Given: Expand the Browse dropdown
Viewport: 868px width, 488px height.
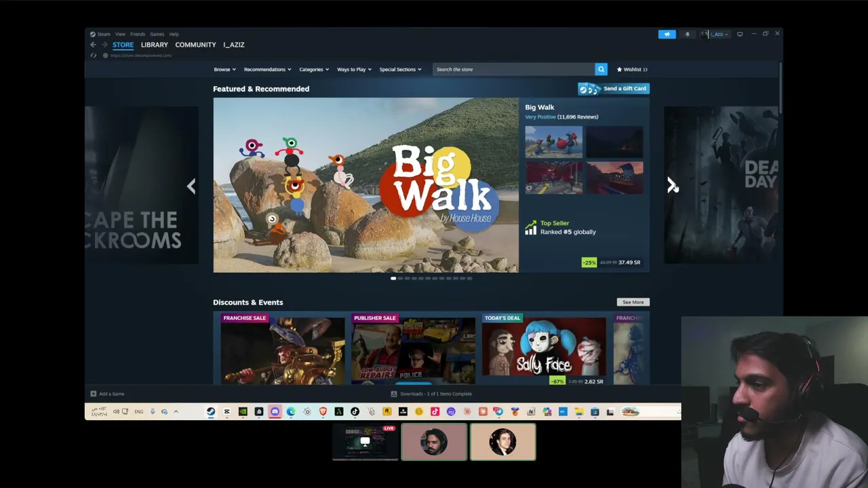Looking at the screenshot, I should [224, 69].
